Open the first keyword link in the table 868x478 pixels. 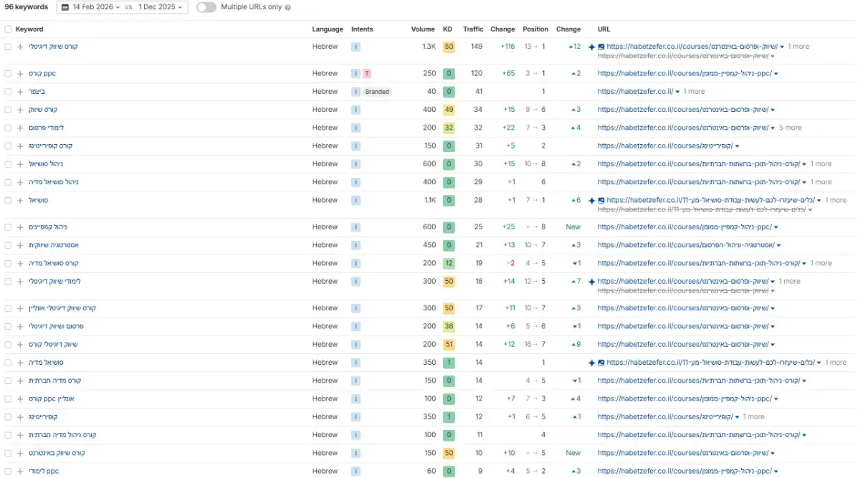(53, 47)
